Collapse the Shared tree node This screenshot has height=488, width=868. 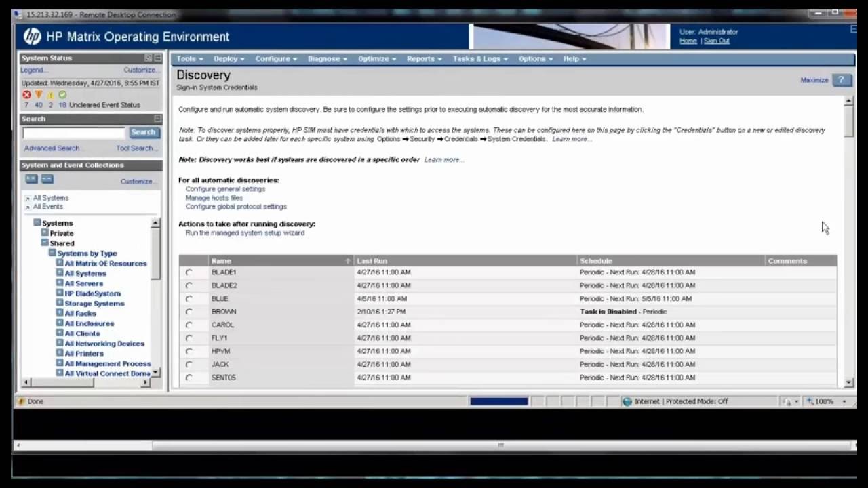click(x=45, y=243)
